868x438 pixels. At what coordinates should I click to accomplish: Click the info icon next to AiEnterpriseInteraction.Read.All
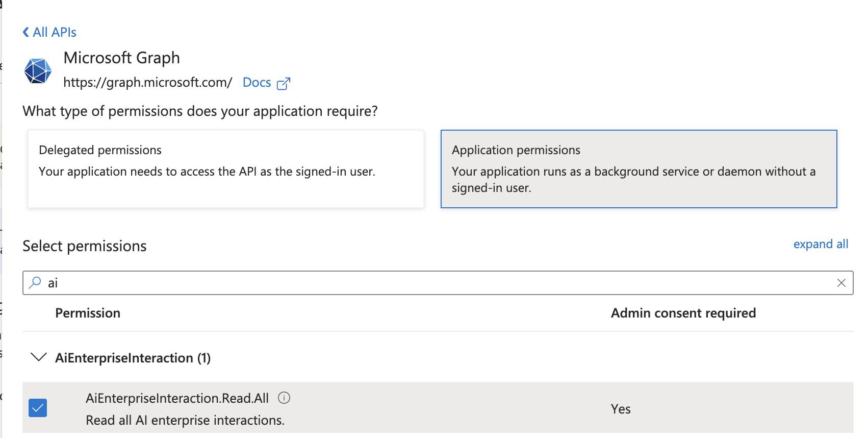click(x=284, y=398)
